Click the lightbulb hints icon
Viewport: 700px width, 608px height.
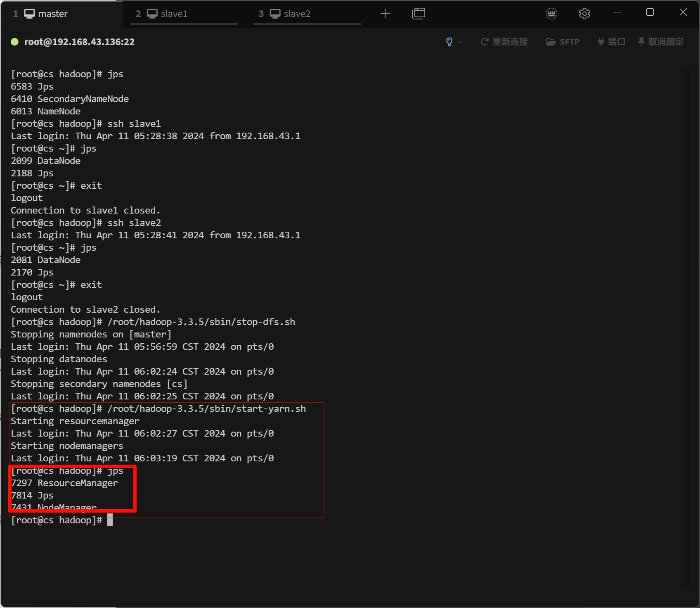pyautogui.click(x=449, y=42)
